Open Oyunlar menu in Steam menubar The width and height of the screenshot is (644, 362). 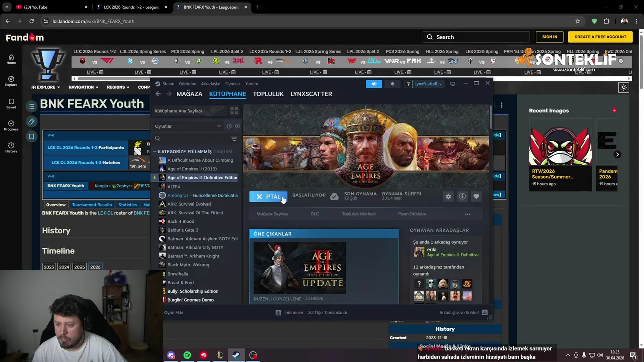pyautogui.click(x=233, y=84)
